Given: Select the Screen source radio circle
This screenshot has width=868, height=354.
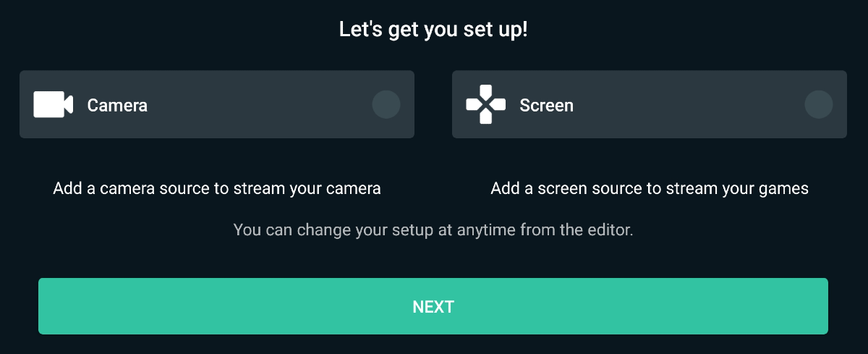Looking at the screenshot, I should tap(819, 105).
